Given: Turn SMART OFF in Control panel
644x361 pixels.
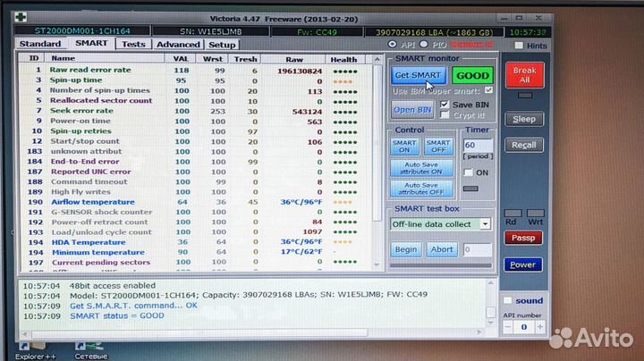Looking at the screenshot, I should point(438,146).
